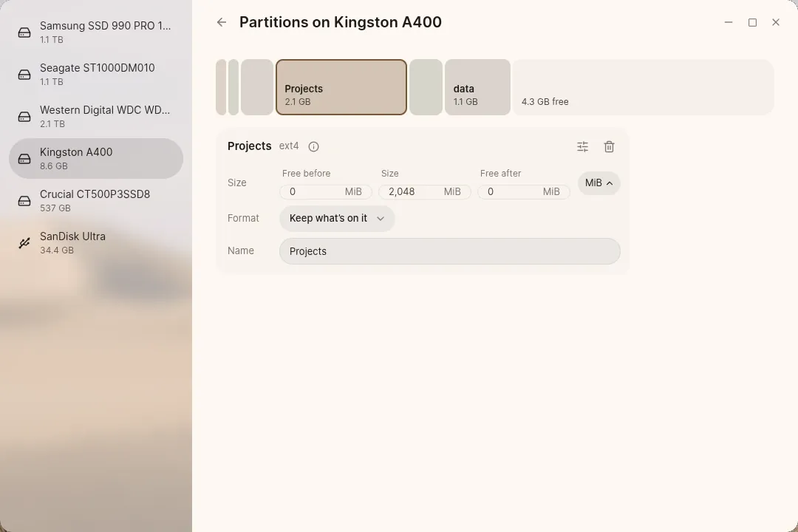This screenshot has height=532, width=798.
Task: Select Kingston A400 drive
Action: [96, 158]
